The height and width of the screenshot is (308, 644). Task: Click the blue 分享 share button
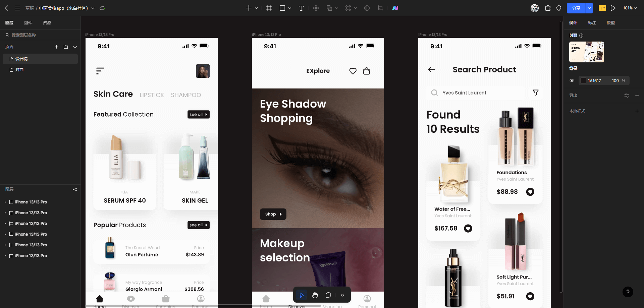click(576, 8)
